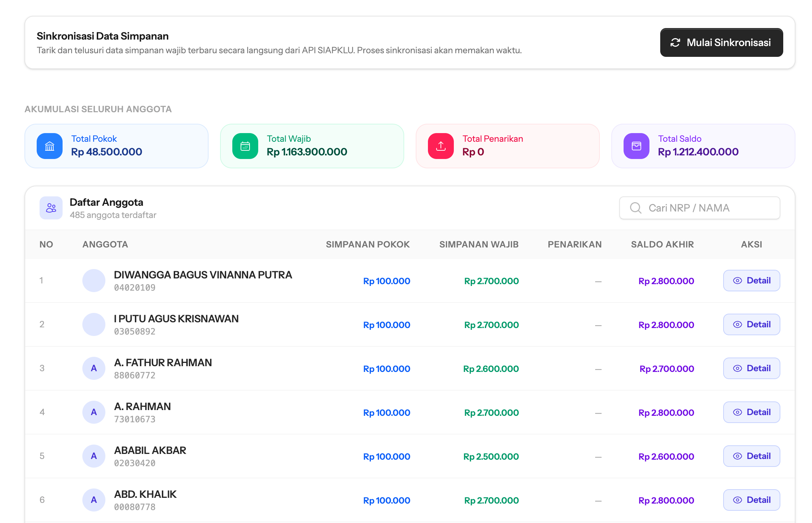Click the Total Wajib calendar icon
This screenshot has width=812, height=523.
point(245,146)
